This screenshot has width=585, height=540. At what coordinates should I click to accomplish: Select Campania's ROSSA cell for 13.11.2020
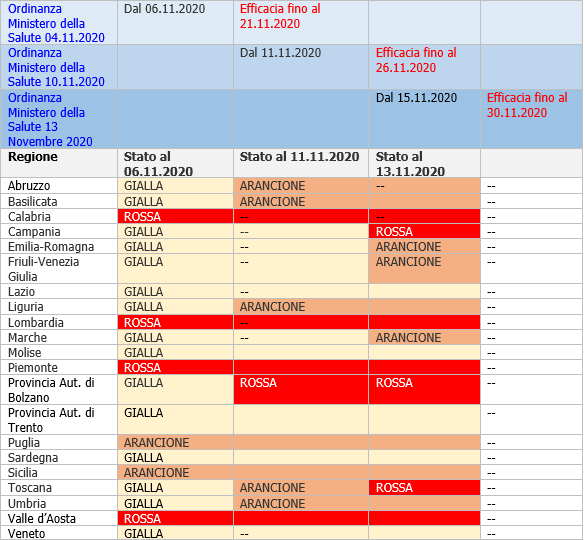click(x=424, y=231)
